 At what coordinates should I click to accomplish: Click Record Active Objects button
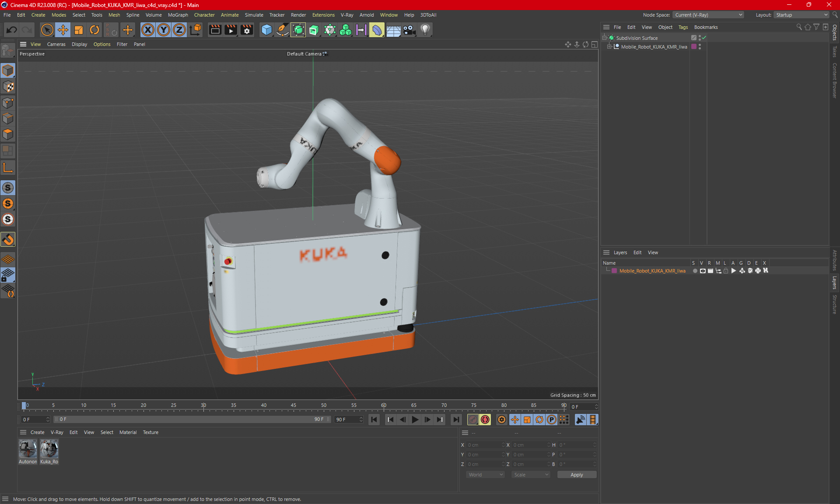tap(473, 420)
